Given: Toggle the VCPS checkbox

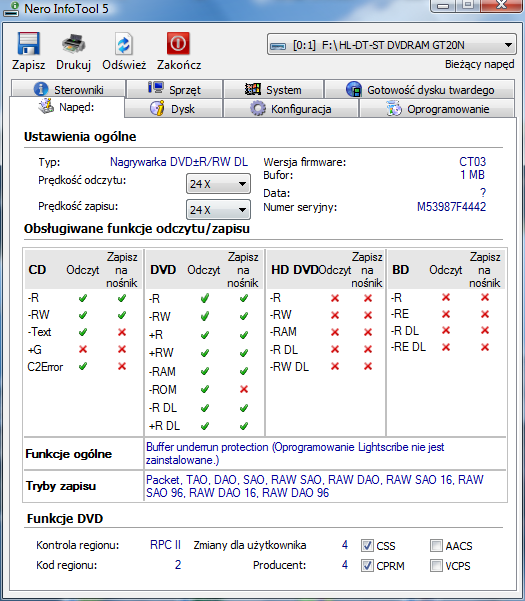Looking at the screenshot, I should click(436, 565).
